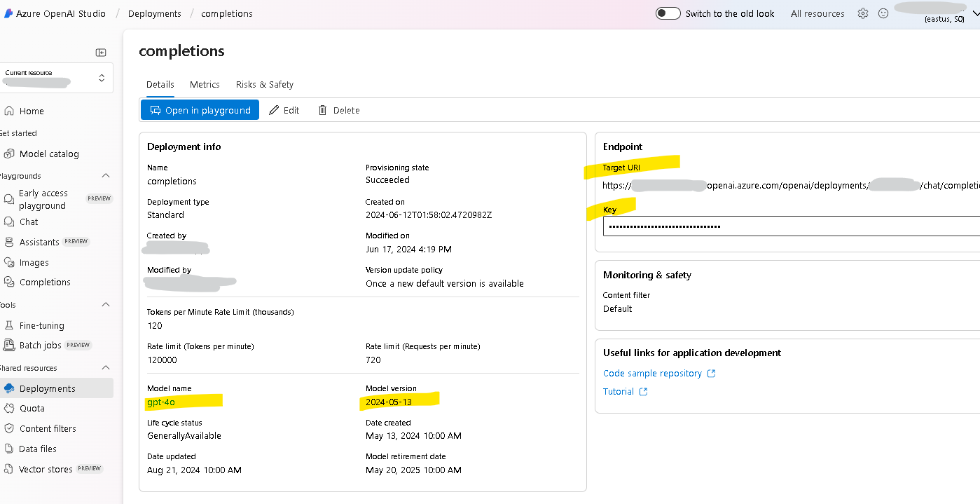Click Azure OpenAI Studio breadcrumb title
The image size is (980, 504).
[61, 13]
